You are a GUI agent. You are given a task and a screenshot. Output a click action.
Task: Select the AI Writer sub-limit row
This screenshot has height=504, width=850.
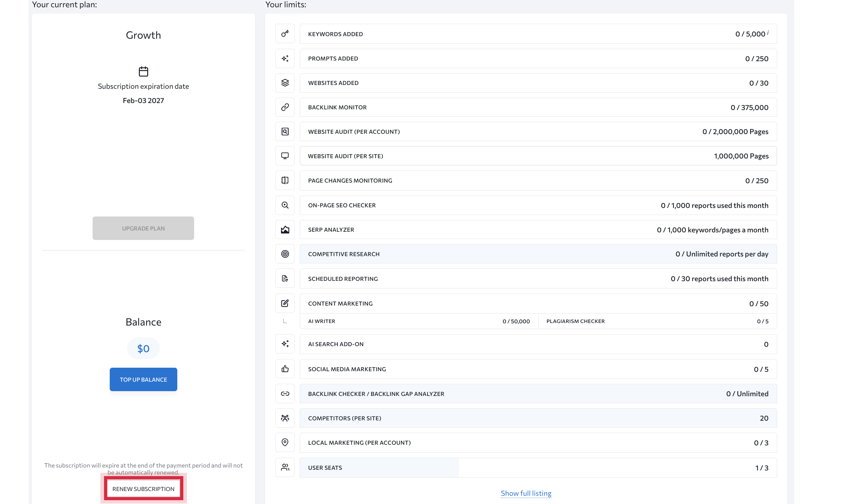(419, 321)
